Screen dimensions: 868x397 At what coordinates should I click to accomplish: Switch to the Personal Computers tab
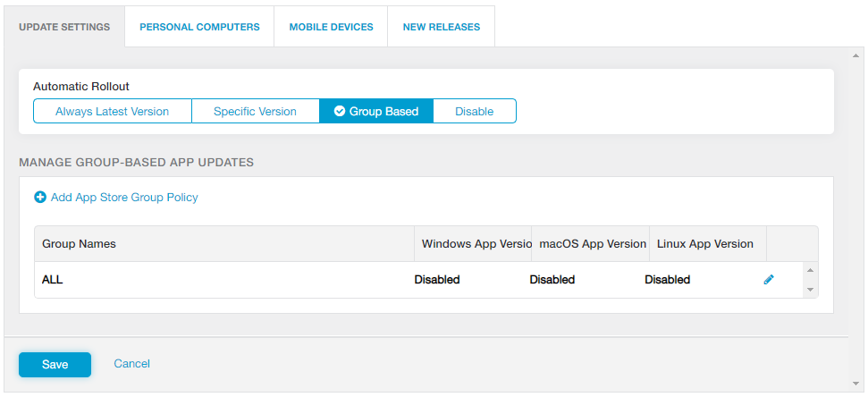[x=199, y=27]
